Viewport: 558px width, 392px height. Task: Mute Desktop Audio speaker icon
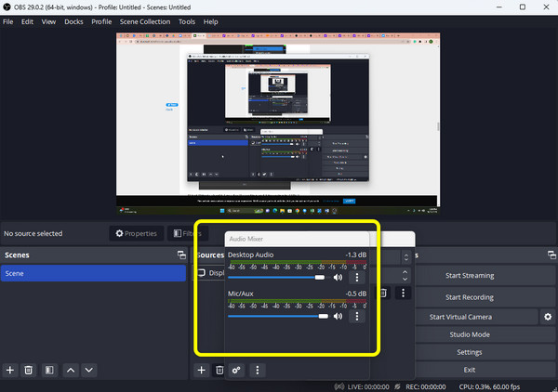[338, 277]
